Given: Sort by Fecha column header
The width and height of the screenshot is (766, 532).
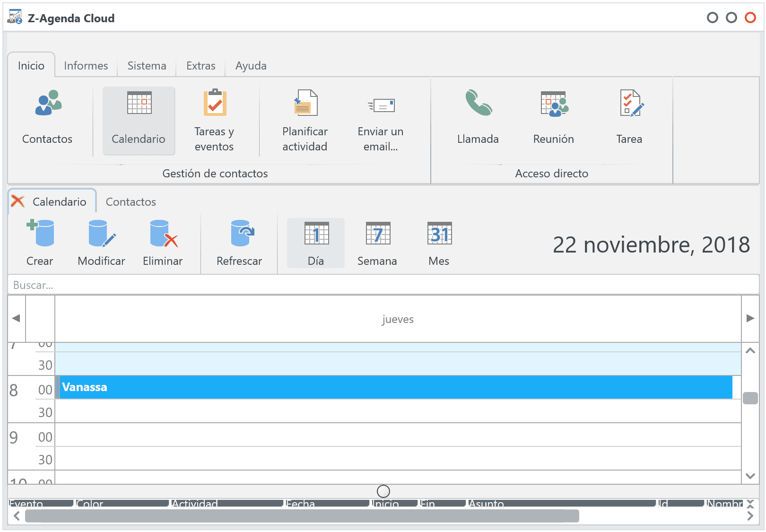Looking at the screenshot, I should click(327, 503).
